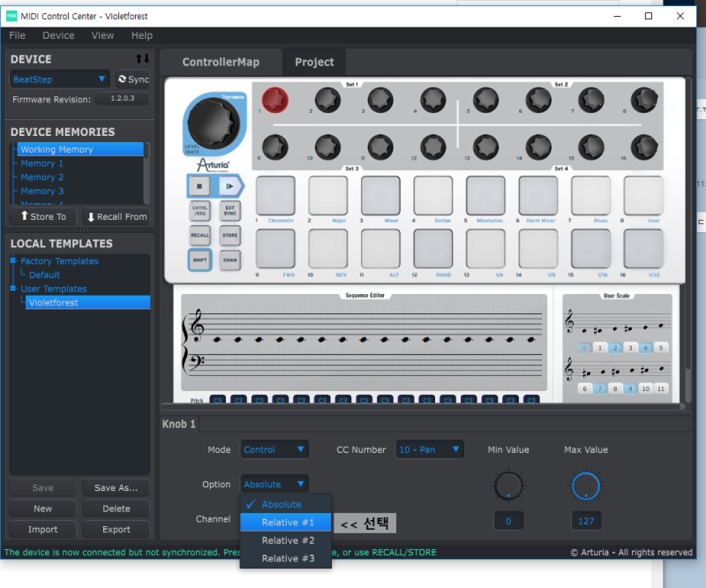This screenshot has width=706, height=588.
Task: Open the Device menu
Action: 58,35
